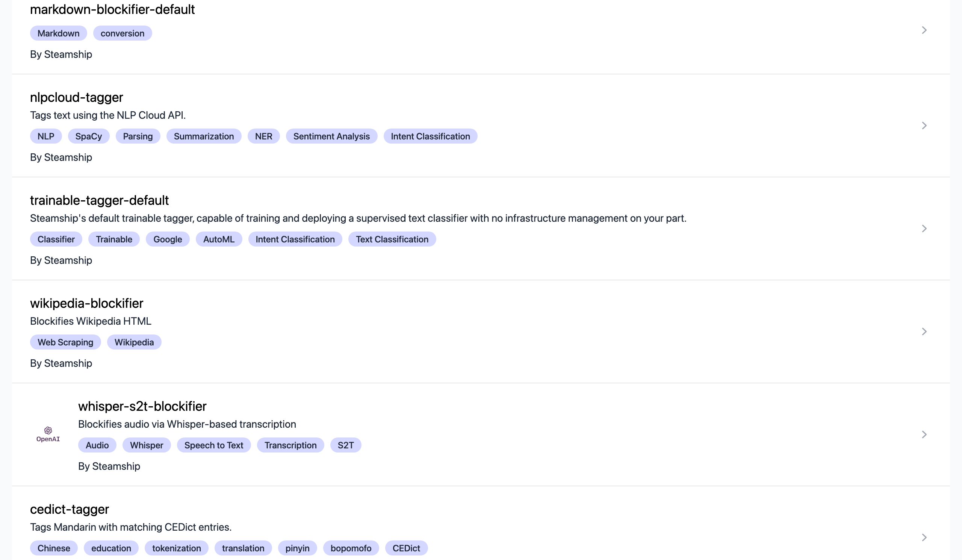Click the AutoML tag badge
Screen dimensions: 962x560
pos(218,239)
